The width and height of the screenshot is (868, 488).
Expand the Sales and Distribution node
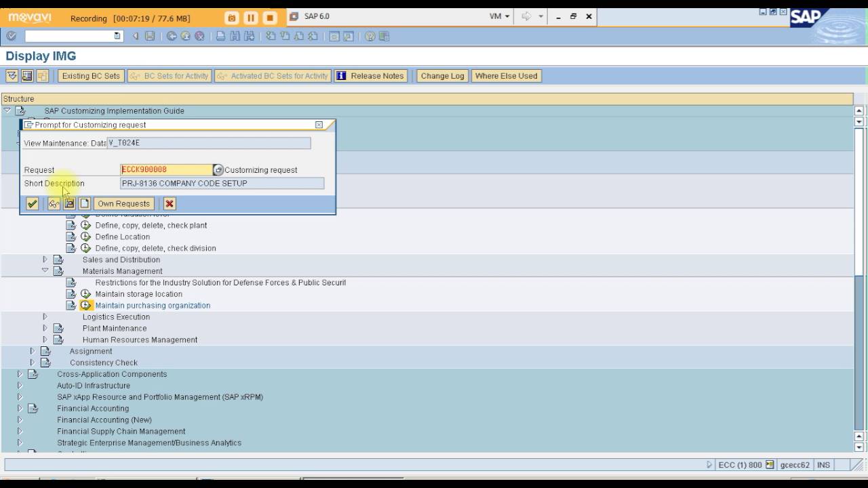coord(45,260)
